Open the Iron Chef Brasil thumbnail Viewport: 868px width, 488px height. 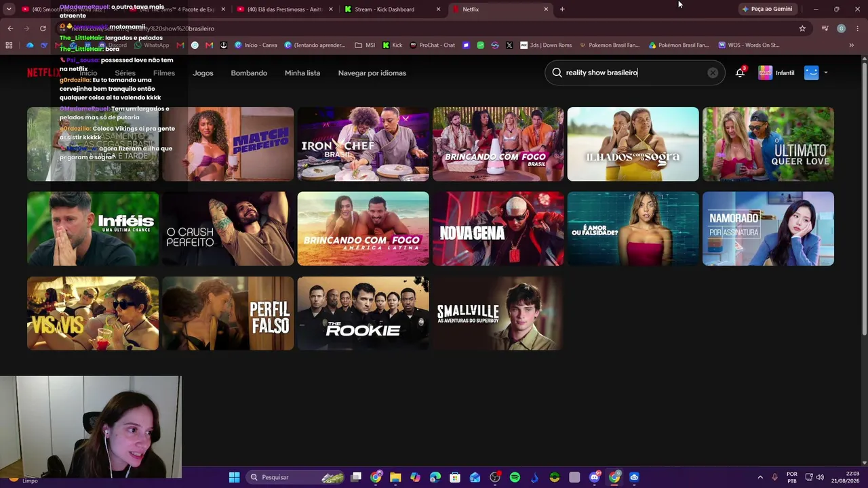pos(363,144)
